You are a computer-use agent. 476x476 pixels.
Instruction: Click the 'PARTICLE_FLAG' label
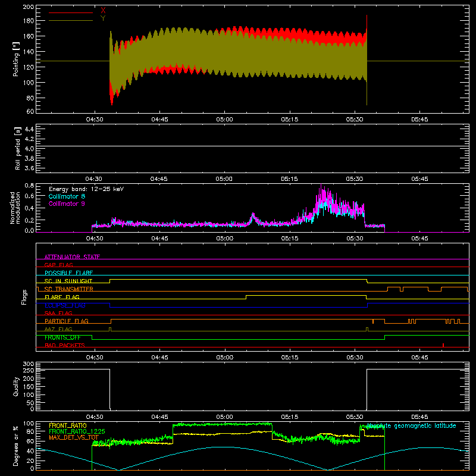coord(67,321)
